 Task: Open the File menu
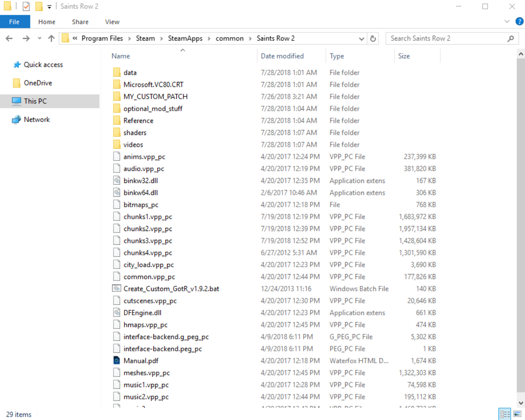(x=14, y=22)
